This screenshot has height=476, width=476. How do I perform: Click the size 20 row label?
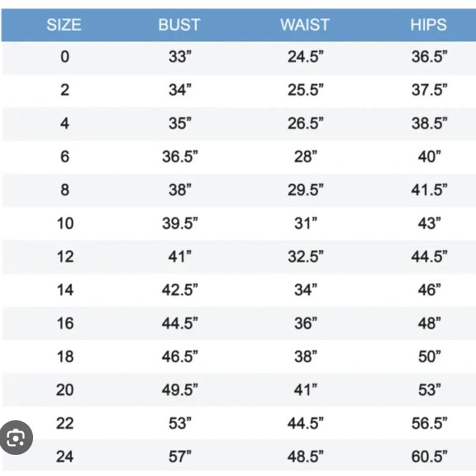(x=65, y=390)
